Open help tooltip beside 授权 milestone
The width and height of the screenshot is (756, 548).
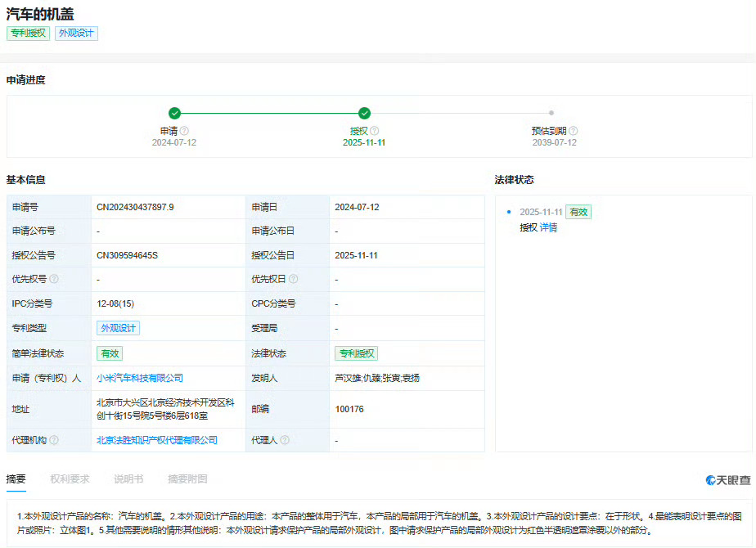[x=376, y=129]
